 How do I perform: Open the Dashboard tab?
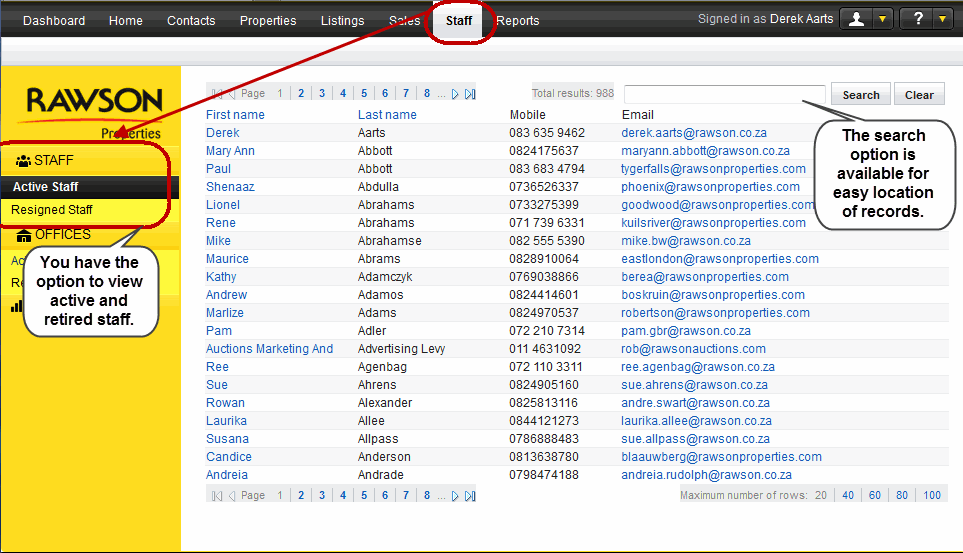pos(54,21)
